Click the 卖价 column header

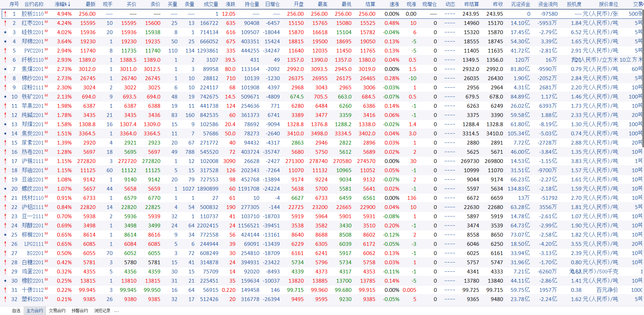point(155,4)
